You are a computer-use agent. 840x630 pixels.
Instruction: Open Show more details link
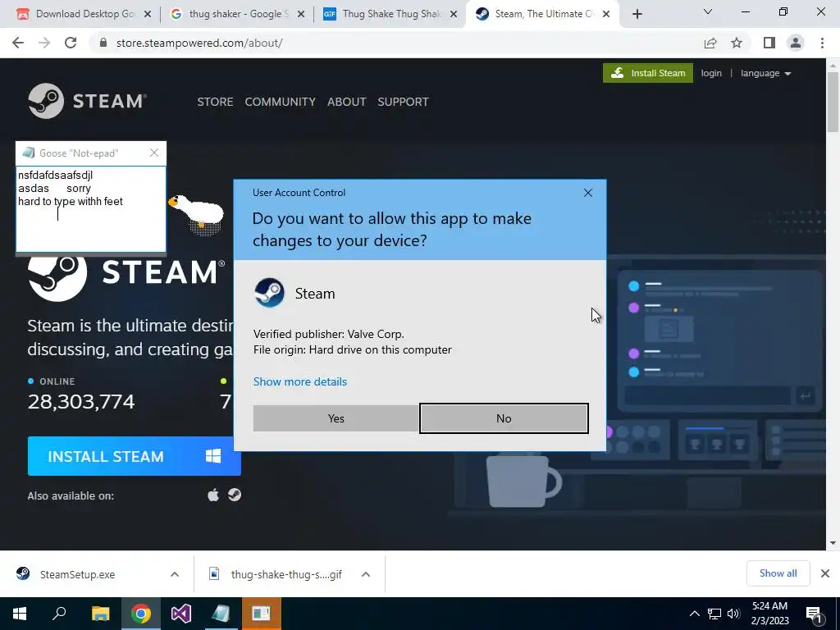(x=300, y=381)
